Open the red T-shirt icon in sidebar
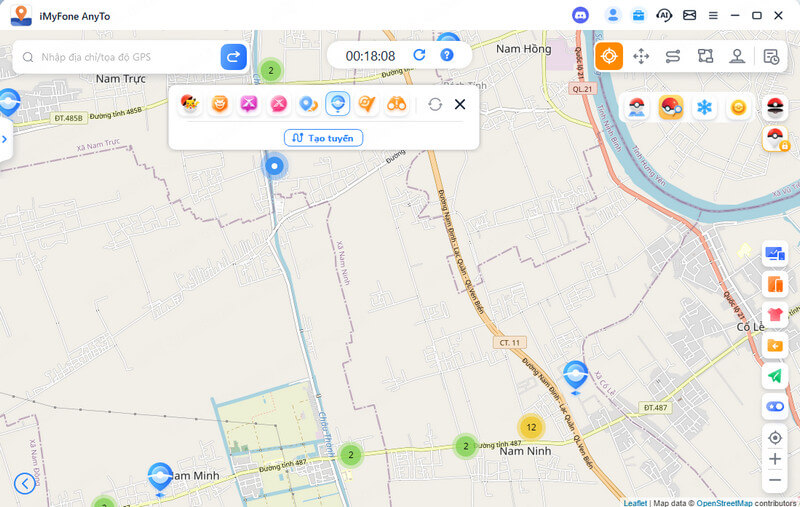This screenshot has width=800, height=507. (x=775, y=315)
